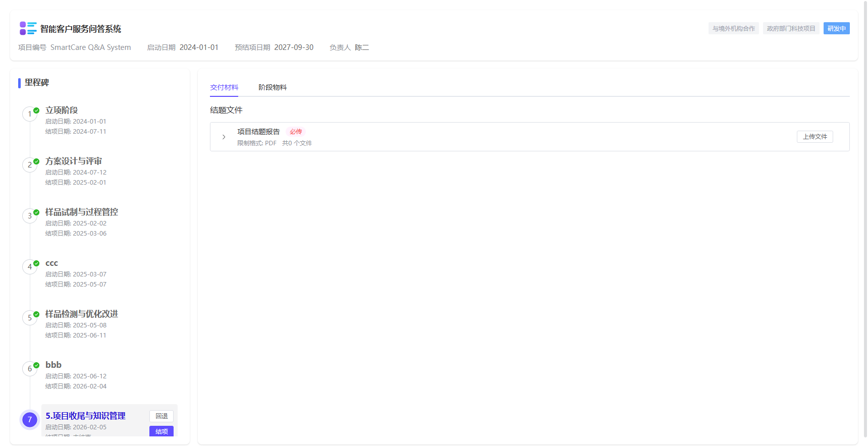Open the 样品检测与优化改进 milestone title

point(82,314)
